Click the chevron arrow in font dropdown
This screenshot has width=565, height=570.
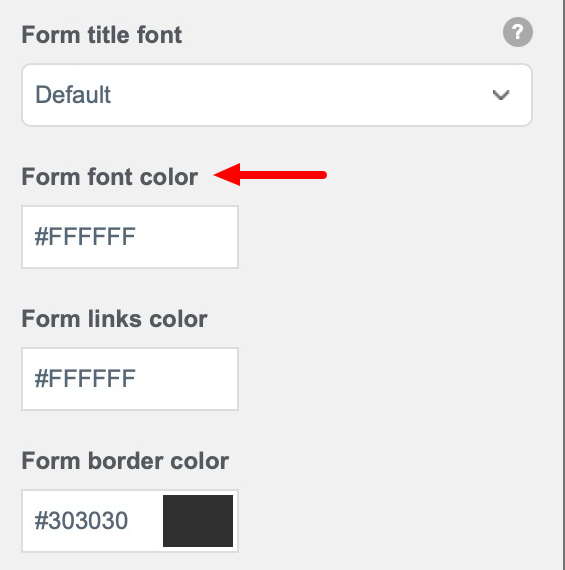(501, 95)
